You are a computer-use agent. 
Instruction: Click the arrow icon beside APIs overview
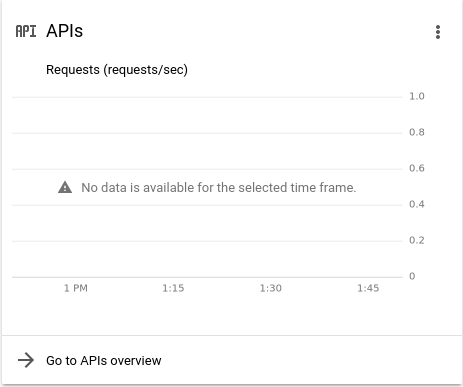click(26, 360)
